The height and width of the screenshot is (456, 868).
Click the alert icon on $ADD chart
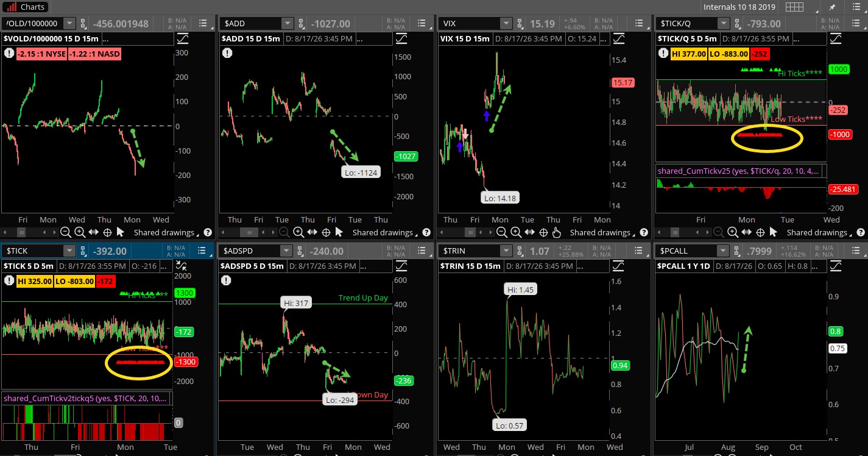pyautogui.click(x=227, y=53)
